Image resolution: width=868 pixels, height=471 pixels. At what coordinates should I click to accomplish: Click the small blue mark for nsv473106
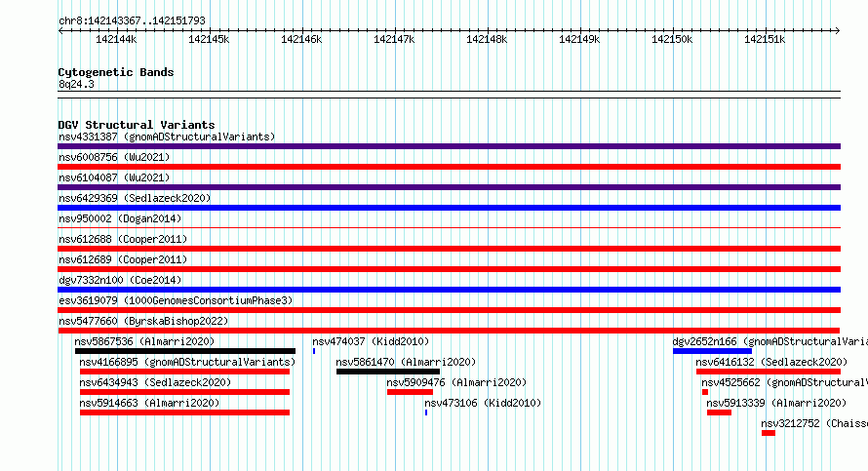pos(426,412)
